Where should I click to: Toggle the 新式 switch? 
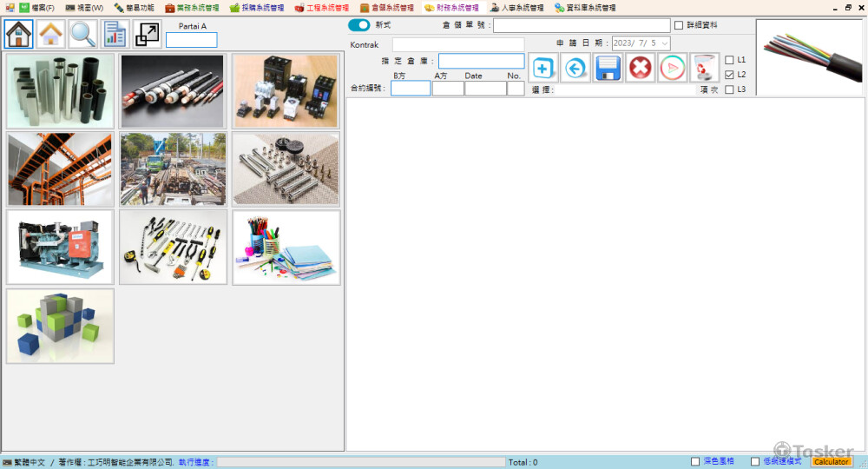click(x=358, y=25)
